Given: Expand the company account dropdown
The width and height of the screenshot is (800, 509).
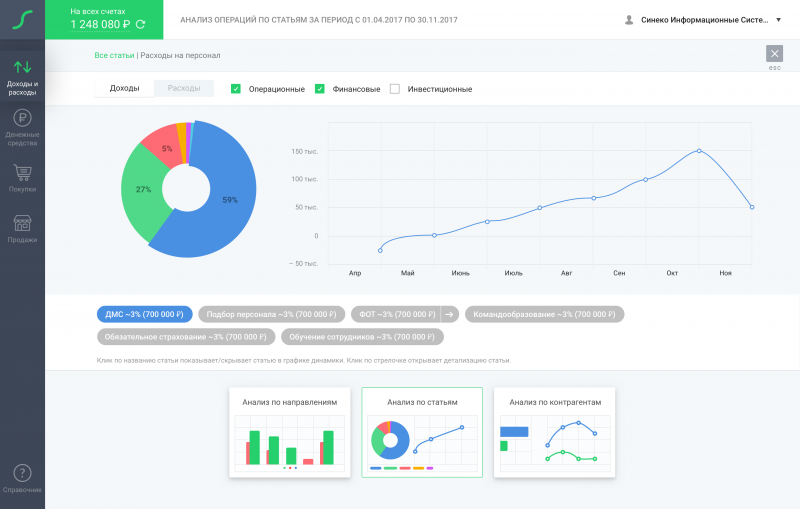Looking at the screenshot, I should coord(778,19).
